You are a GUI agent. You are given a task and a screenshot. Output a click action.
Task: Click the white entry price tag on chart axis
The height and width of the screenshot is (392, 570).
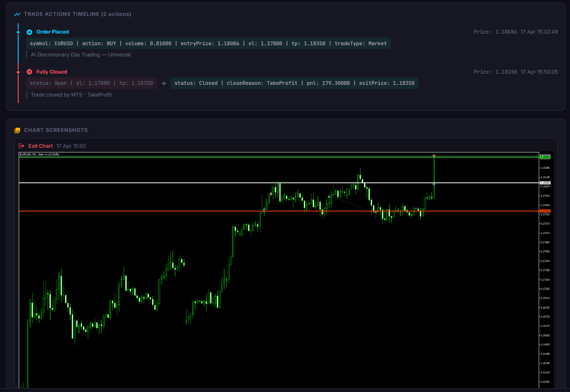(x=545, y=183)
